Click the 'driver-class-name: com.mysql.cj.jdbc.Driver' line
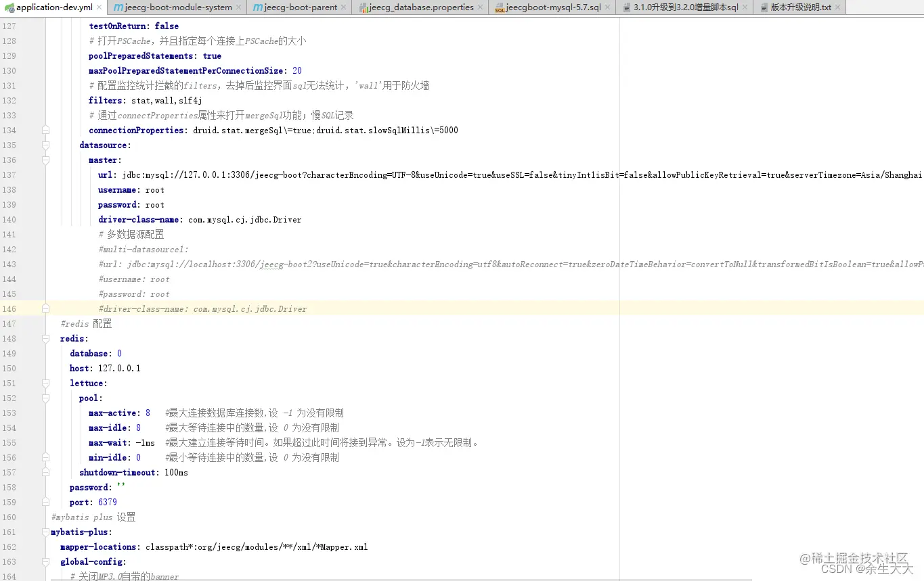924x581 pixels. (200, 219)
